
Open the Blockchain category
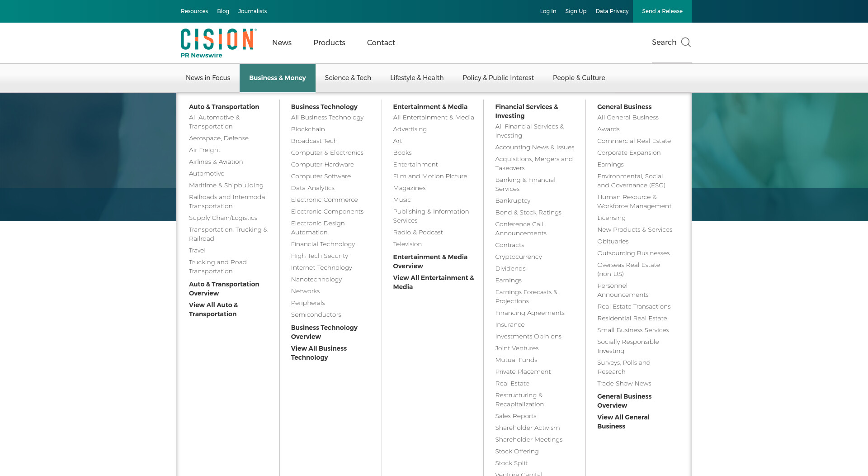307,129
